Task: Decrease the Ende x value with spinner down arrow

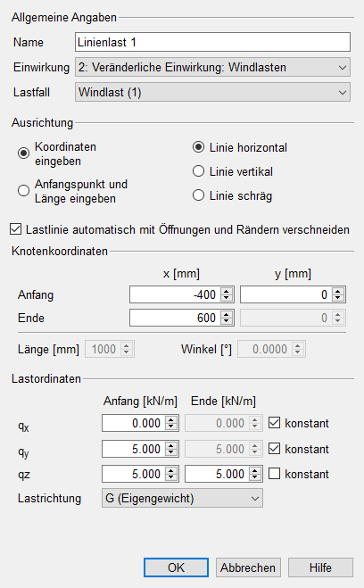Action: (226, 322)
